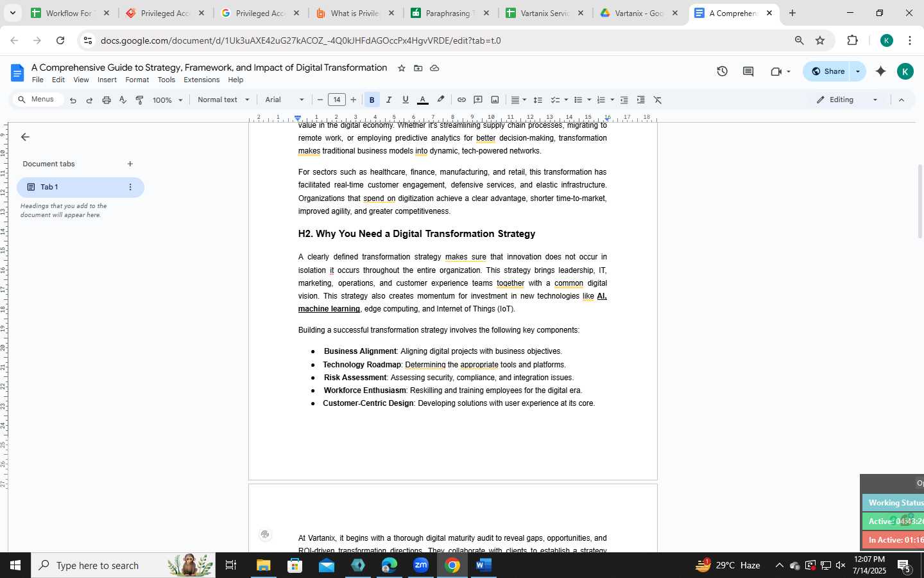This screenshot has width=924, height=578.
Task: Open the Editing mode dropdown
Action: (848, 100)
